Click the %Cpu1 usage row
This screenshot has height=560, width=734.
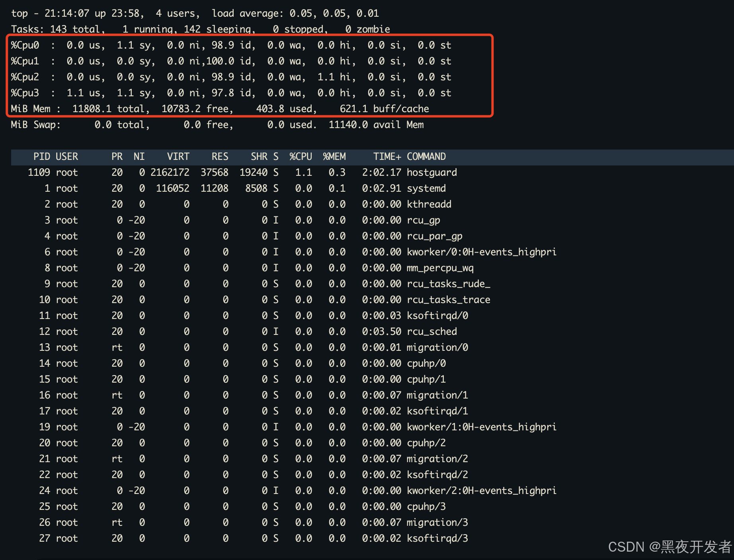(x=231, y=61)
